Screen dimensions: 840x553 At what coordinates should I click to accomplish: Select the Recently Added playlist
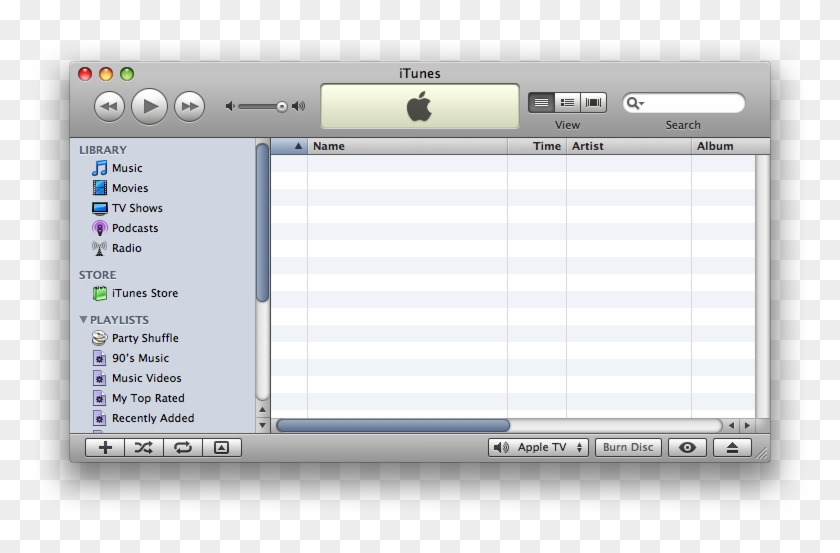tap(162, 418)
